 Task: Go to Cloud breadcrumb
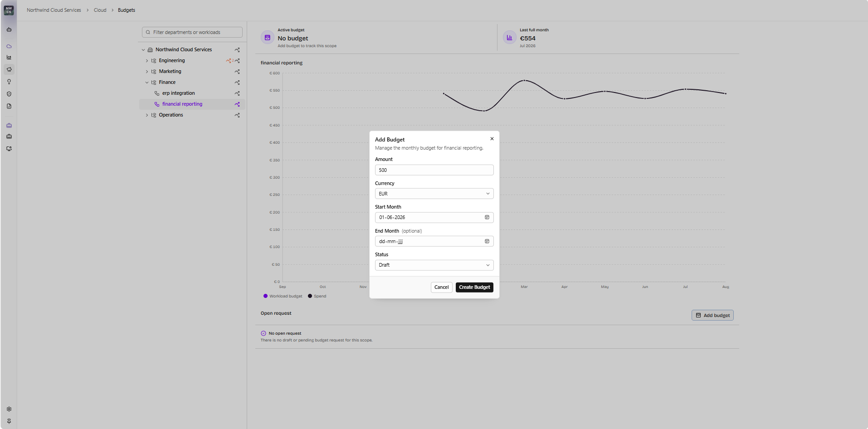coord(100,10)
